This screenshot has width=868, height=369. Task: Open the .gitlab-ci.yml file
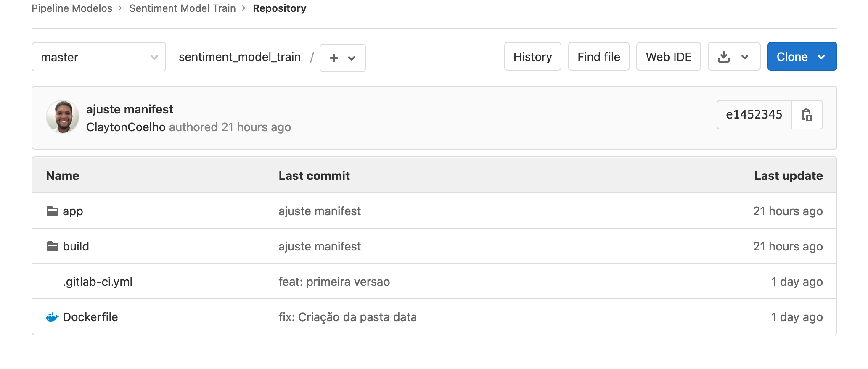[x=98, y=282]
